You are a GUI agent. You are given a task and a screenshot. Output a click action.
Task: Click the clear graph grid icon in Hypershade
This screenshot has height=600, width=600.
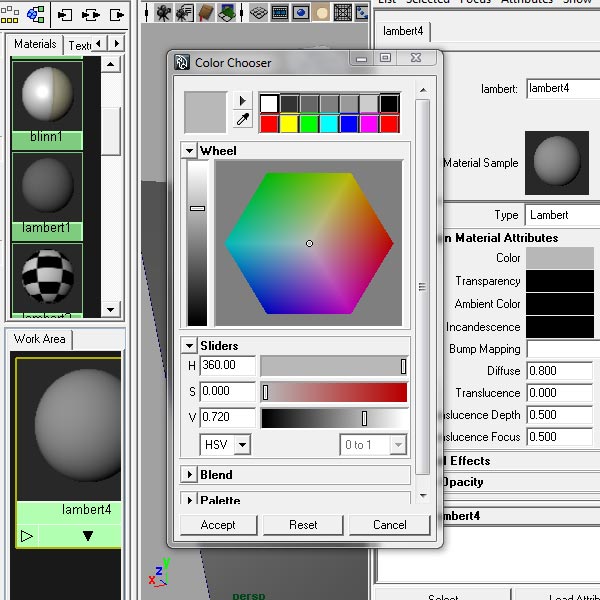pyautogui.click(x=9, y=14)
